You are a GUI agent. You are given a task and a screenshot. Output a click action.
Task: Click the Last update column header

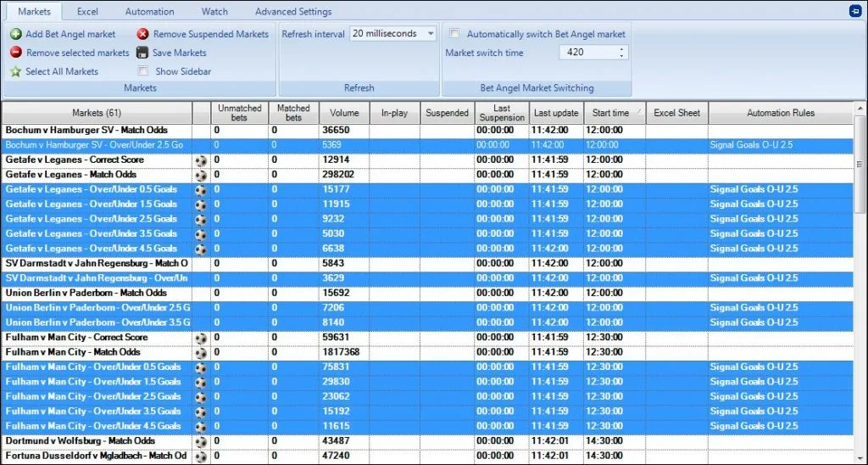(x=556, y=113)
